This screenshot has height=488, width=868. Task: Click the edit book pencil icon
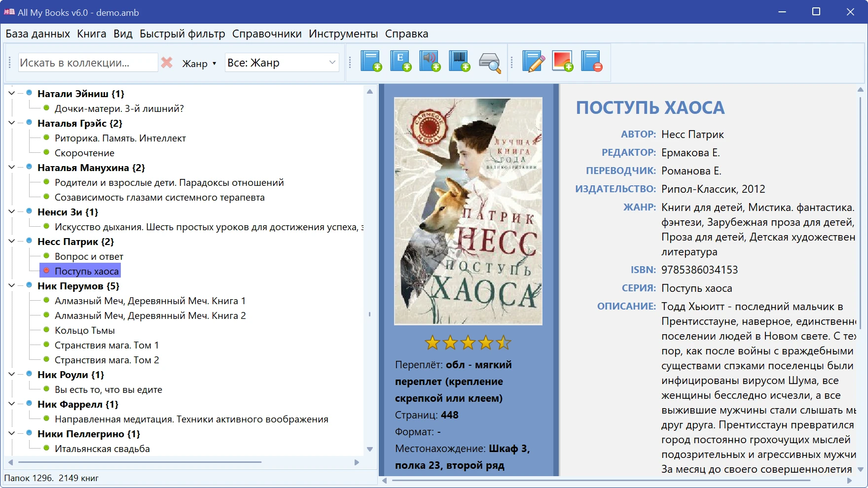point(533,62)
